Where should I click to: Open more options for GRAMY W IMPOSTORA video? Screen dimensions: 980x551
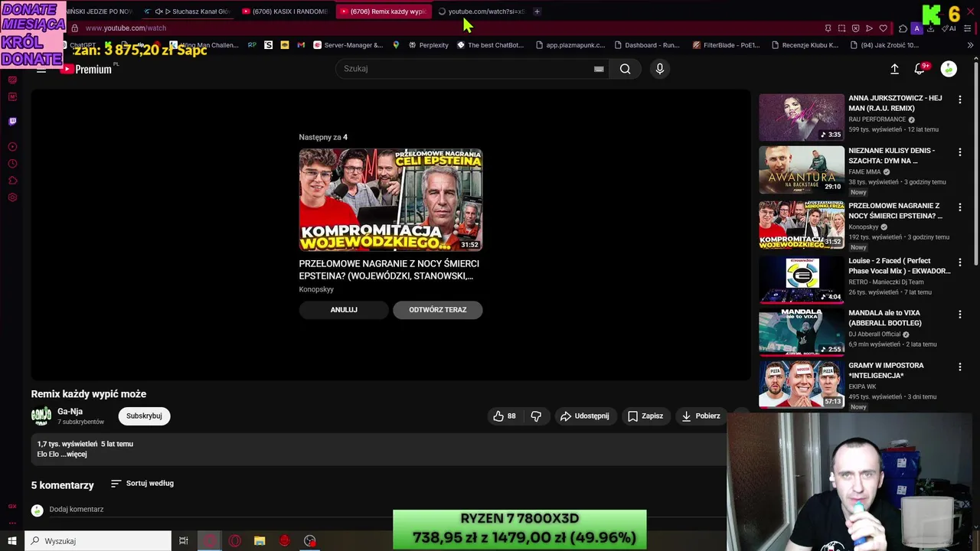click(x=959, y=367)
